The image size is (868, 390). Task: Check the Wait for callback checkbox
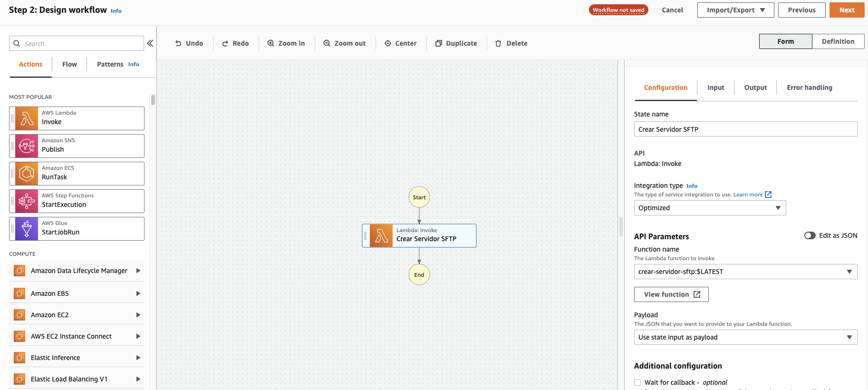(x=637, y=382)
